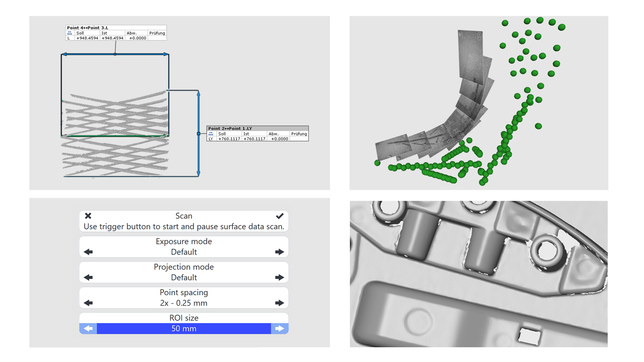Click the distance icon in Point 4↔Point 3.L label
The height and width of the screenshot is (362, 644).
[x=70, y=33]
